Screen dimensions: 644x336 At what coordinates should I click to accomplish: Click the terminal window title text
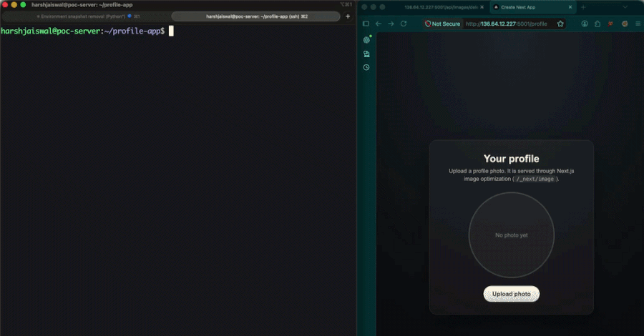coord(82,5)
